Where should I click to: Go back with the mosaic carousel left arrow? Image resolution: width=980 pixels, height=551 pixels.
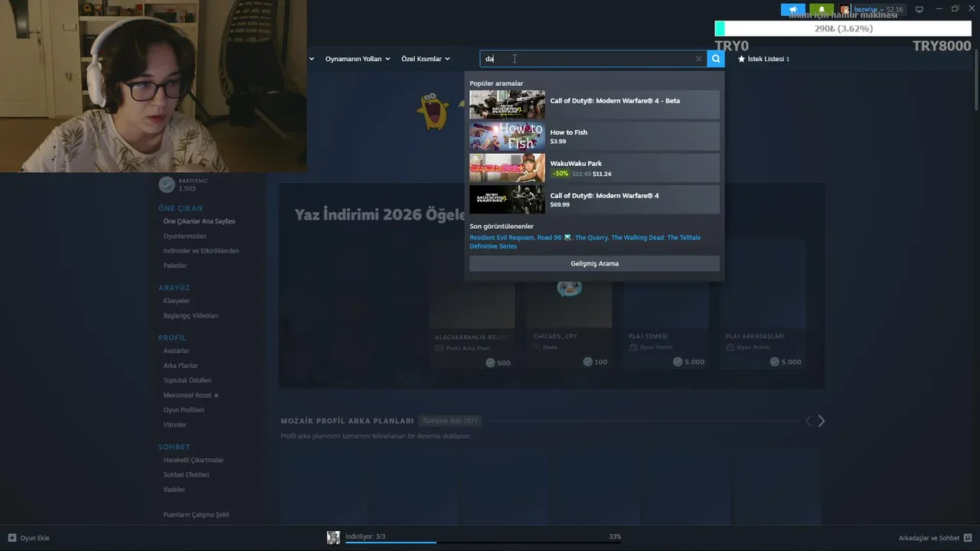point(808,421)
